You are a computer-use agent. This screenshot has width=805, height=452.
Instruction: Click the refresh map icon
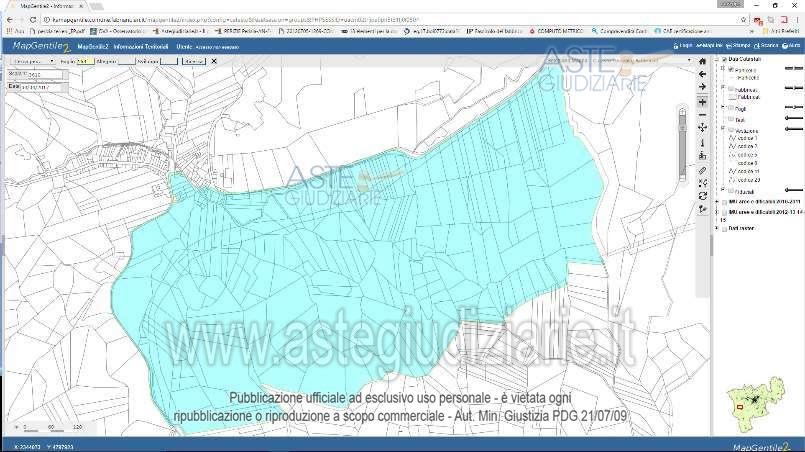click(x=703, y=195)
